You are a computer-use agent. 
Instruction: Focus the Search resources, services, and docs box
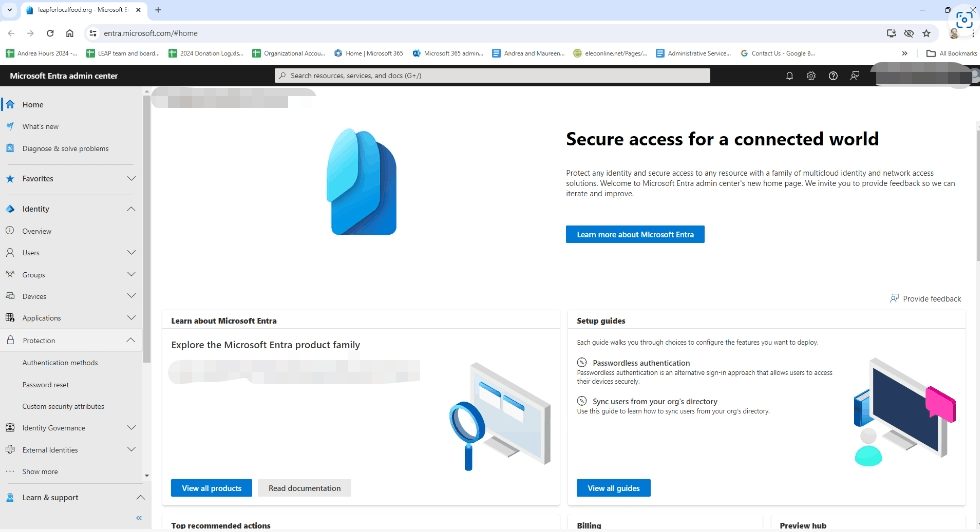pos(492,76)
